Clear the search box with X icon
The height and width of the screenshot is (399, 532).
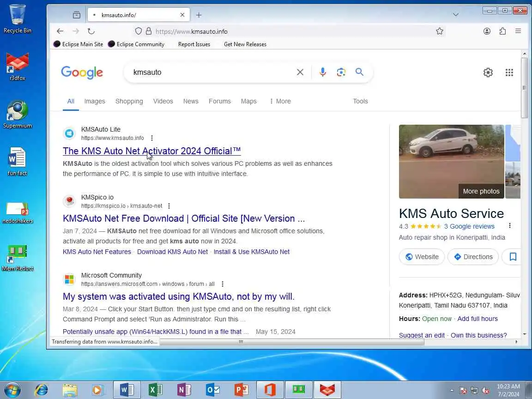(300, 72)
